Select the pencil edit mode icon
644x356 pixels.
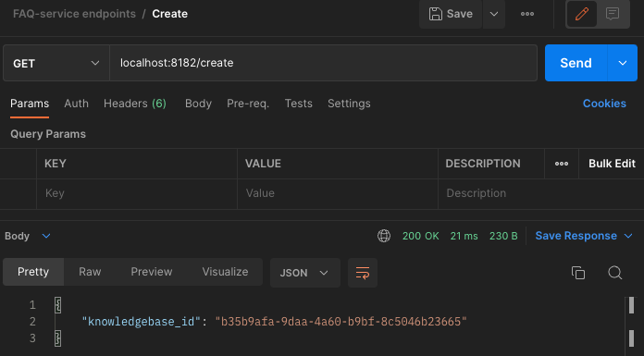tap(582, 14)
